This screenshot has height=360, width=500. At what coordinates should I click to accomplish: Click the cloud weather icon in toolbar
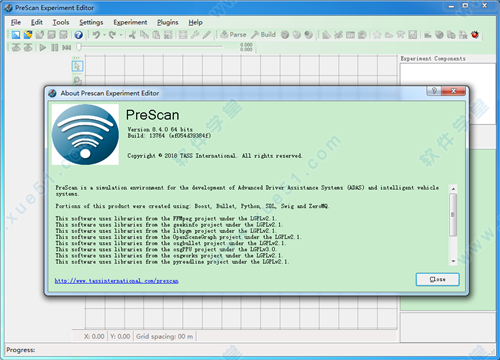coord(389,35)
